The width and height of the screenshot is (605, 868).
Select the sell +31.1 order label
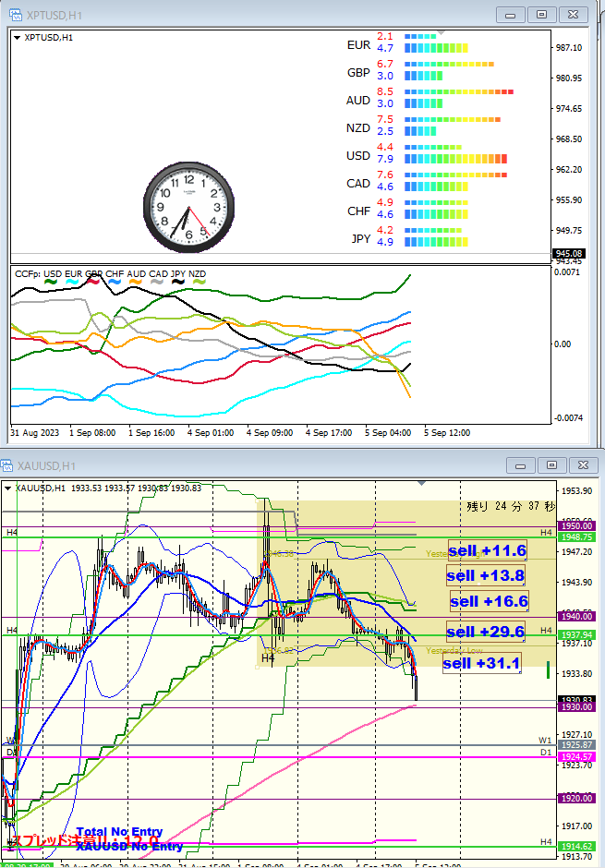[481, 663]
